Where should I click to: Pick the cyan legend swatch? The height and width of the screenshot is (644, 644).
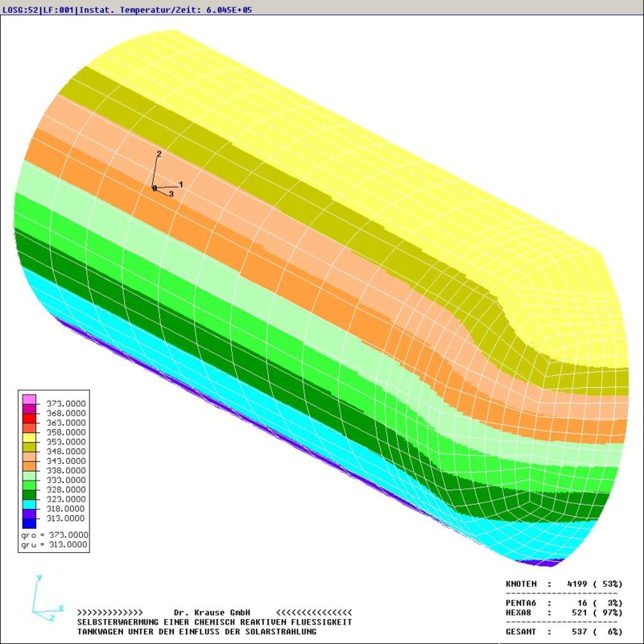click(x=29, y=504)
